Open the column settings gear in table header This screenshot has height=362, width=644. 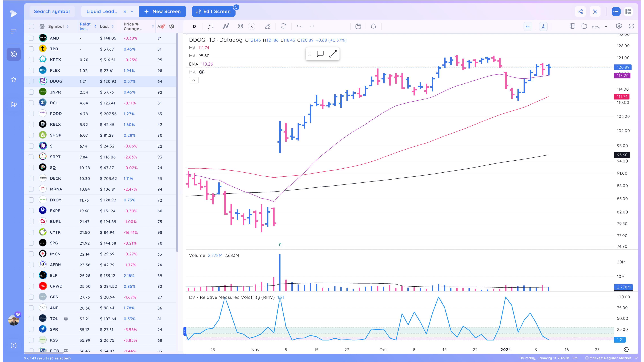(x=172, y=26)
